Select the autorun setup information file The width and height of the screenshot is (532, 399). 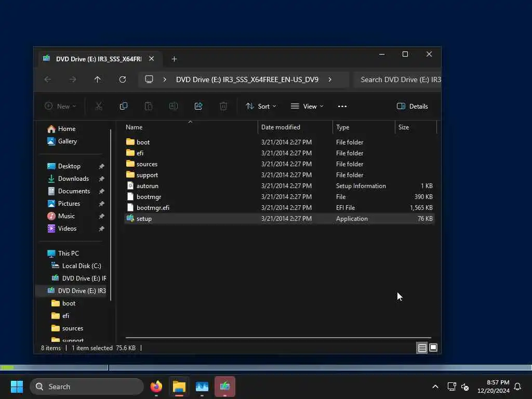[279, 185]
